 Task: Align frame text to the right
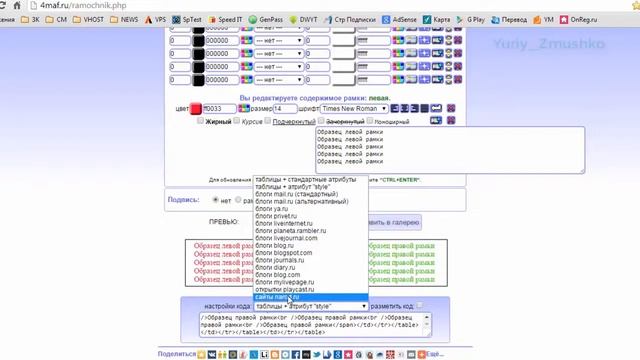pyautogui.click(x=414, y=108)
